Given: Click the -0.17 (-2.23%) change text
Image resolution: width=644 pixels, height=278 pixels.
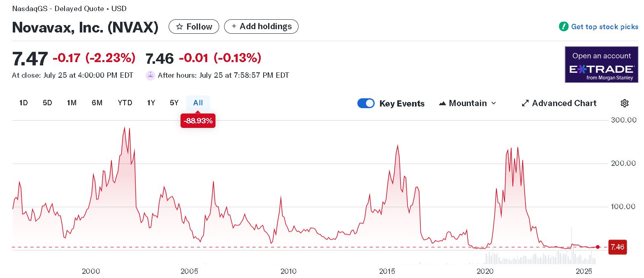Looking at the screenshot, I should (x=94, y=58).
